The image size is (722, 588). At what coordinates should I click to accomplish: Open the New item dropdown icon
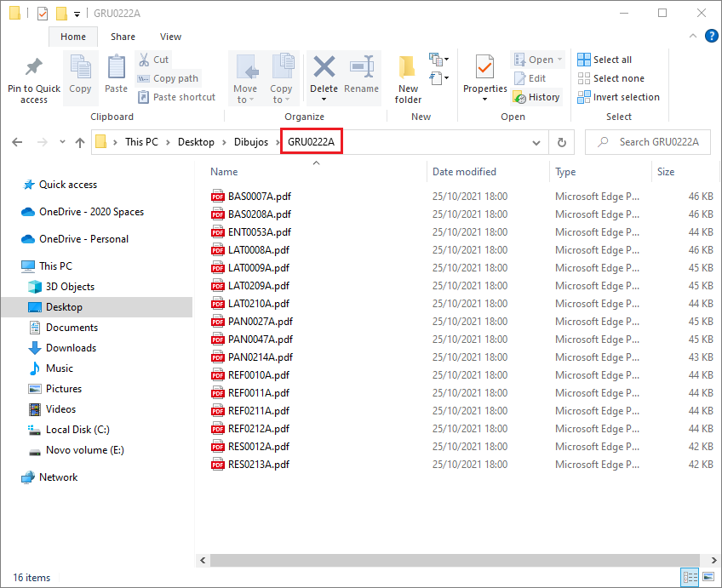pos(439,60)
